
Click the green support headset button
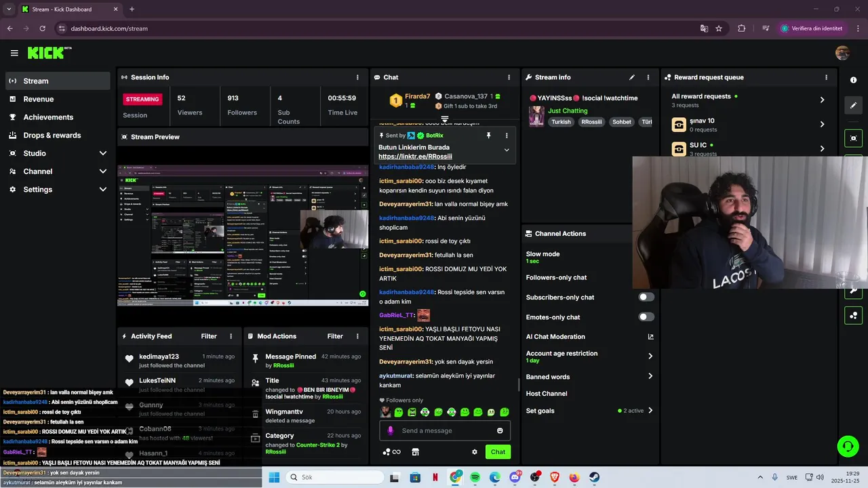(x=848, y=446)
